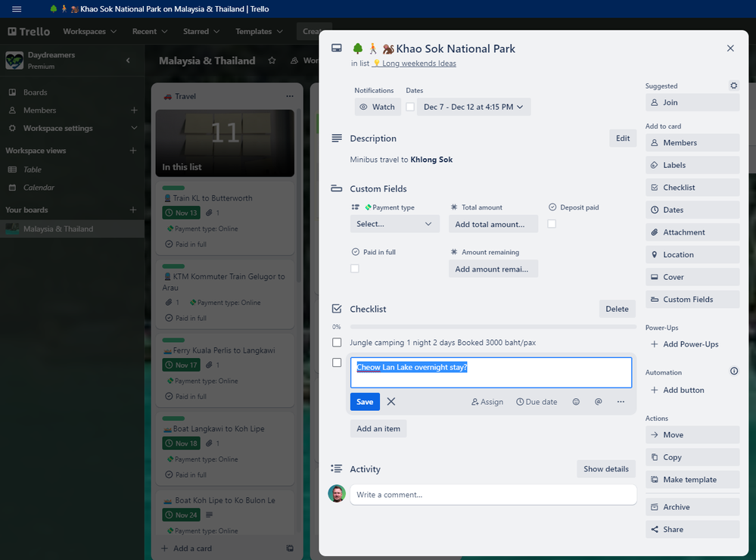The height and width of the screenshot is (560, 756).
Task: Open the Workspaces dropdown menu
Action: coord(90,31)
